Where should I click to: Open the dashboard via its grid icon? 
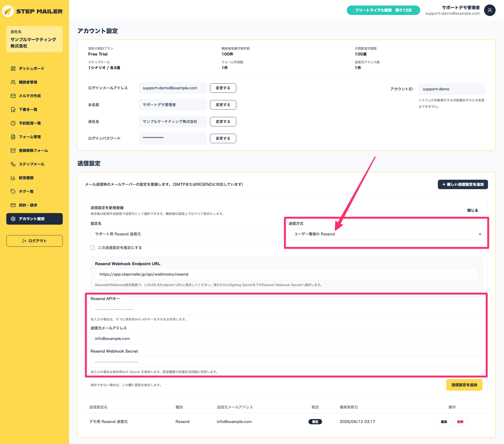(x=13, y=69)
